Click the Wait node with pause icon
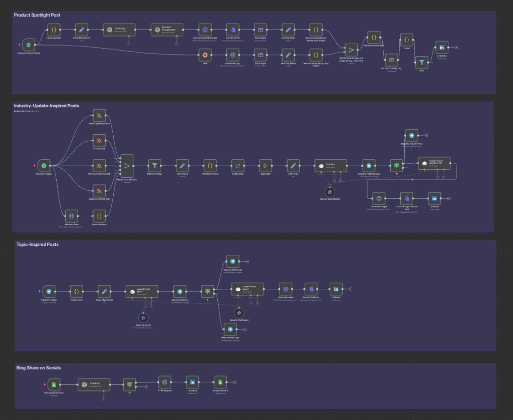 coord(205,55)
